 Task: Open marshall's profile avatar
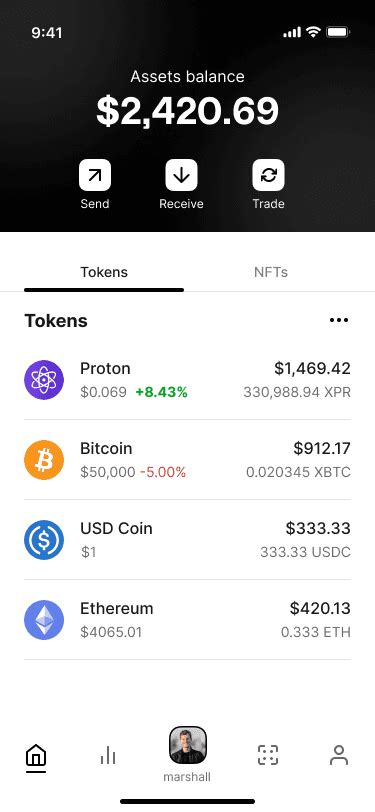[x=188, y=745]
